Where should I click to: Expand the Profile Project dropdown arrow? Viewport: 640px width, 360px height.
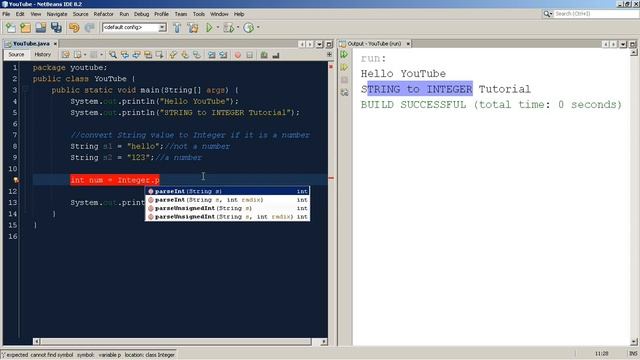click(x=258, y=27)
